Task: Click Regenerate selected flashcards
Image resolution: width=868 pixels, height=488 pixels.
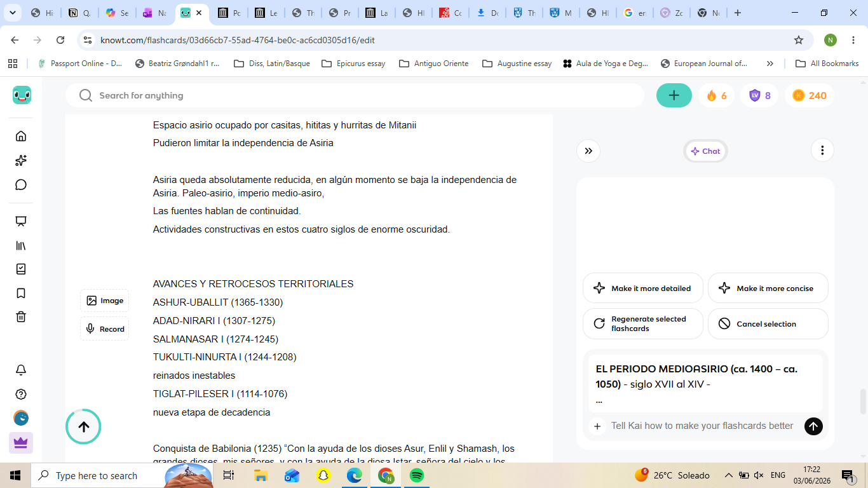Action: (643, 324)
